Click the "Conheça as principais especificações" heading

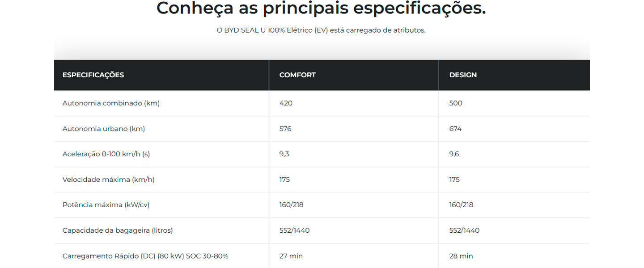tap(321, 8)
